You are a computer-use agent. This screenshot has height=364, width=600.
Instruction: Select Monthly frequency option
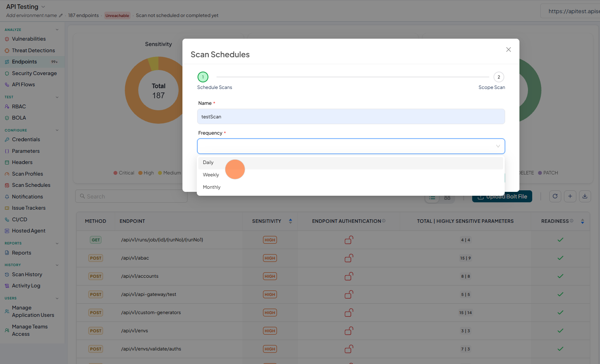351,187
